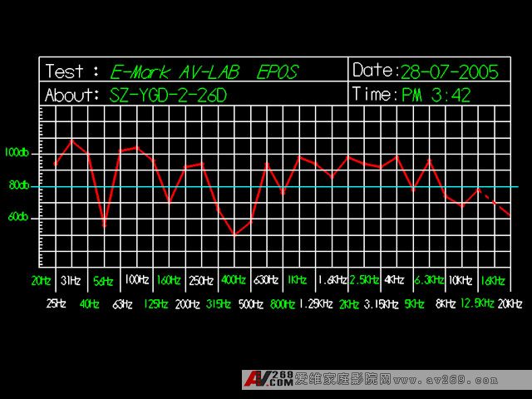Click the Test field value E-Mark AV-LAB EPOS
The height and width of the screenshot is (399, 532).
point(204,71)
